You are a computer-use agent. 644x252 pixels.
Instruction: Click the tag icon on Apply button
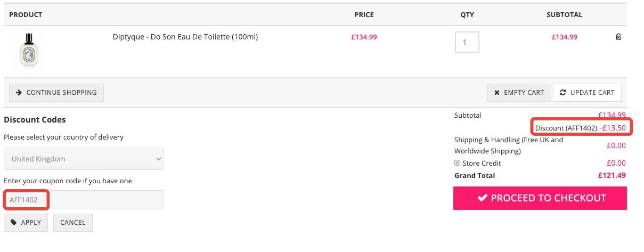click(14, 223)
